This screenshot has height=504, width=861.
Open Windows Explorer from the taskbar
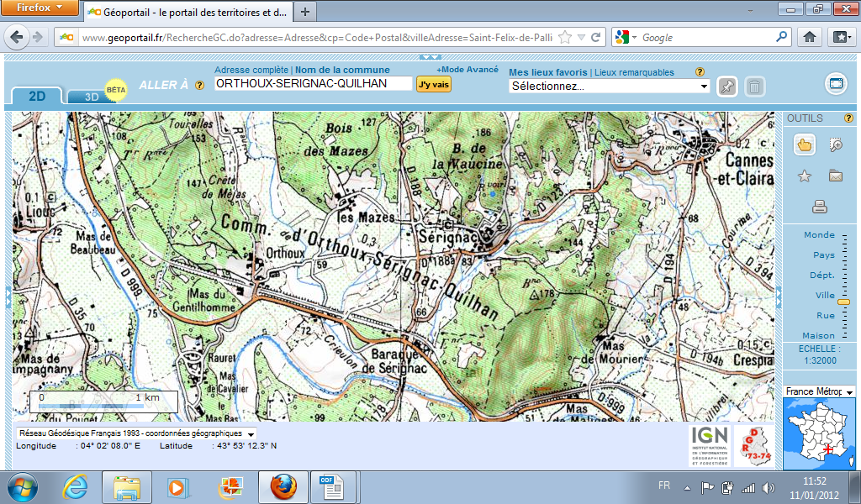[x=127, y=487]
